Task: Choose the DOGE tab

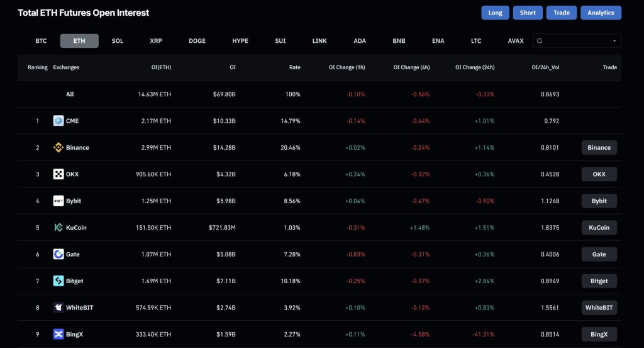Action: 197,41
